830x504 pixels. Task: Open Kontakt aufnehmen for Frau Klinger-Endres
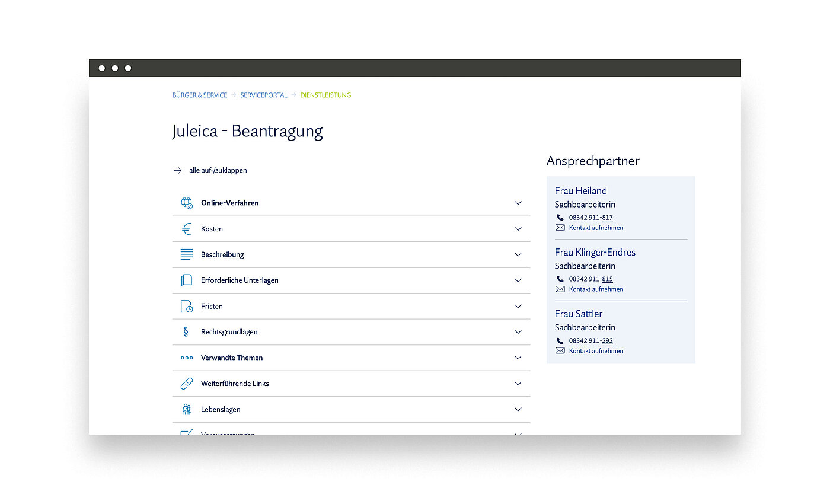click(596, 289)
